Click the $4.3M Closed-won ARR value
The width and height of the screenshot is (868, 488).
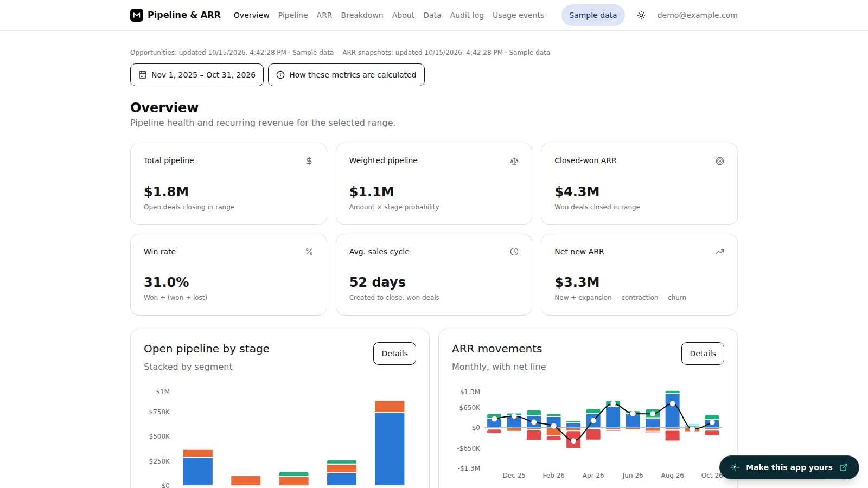click(577, 191)
